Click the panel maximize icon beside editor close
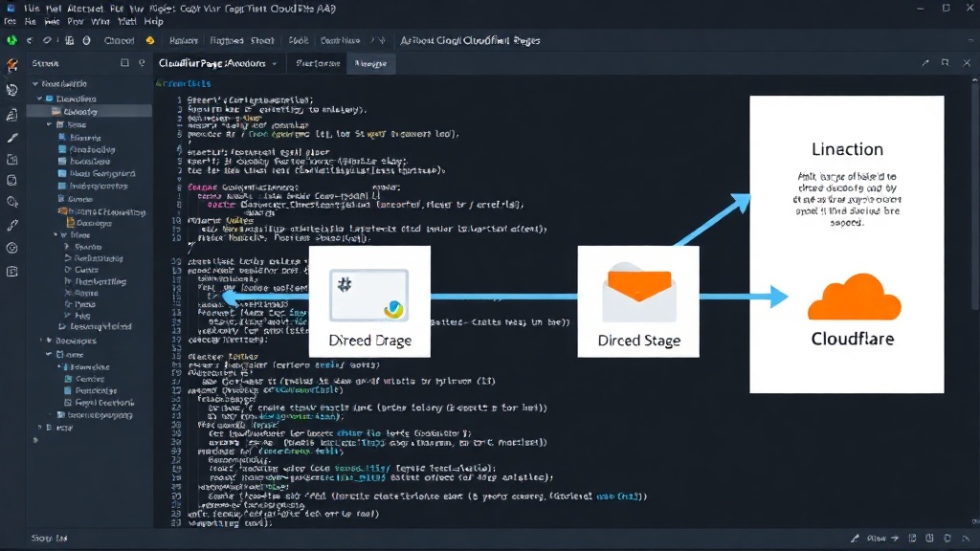Screen dimensions: 980x551 (945, 63)
